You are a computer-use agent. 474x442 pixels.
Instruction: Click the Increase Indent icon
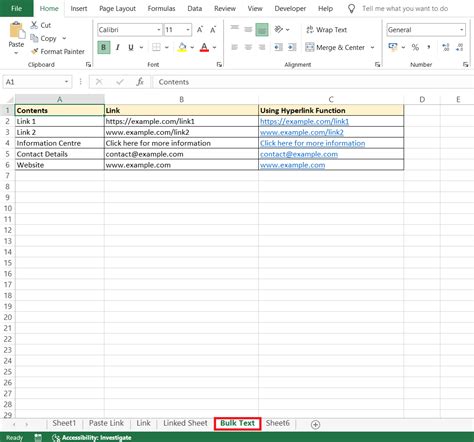point(292,47)
